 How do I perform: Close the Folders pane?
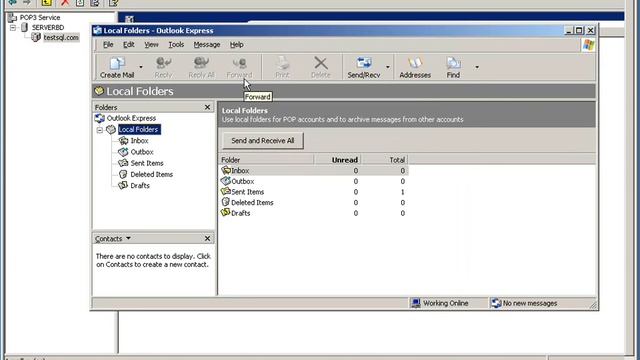pos(207,107)
